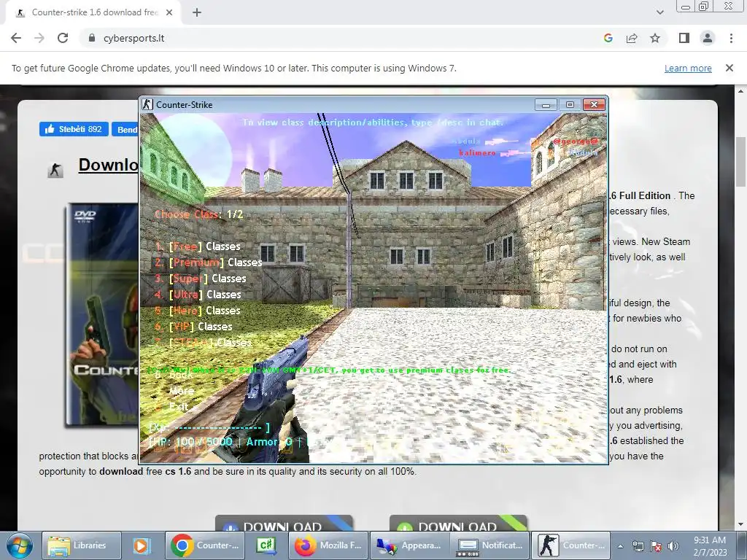Switch to Counter-Strike game taskbar button
The image size is (747, 560).
coord(570,545)
